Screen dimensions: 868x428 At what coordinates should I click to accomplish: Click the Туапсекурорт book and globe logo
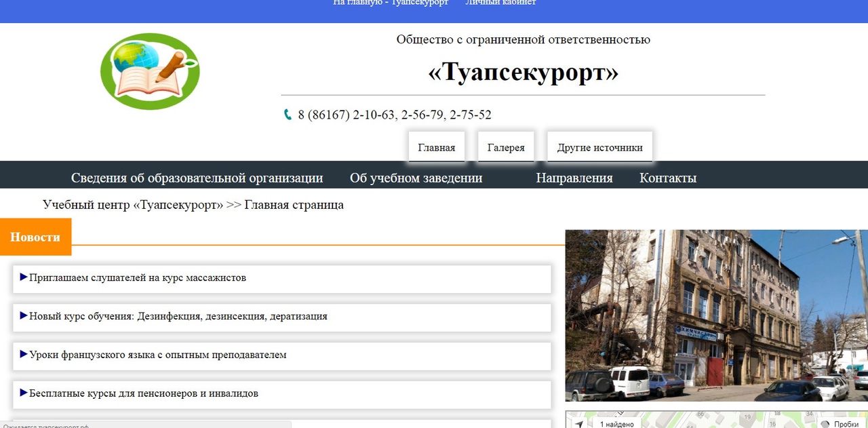(150, 71)
